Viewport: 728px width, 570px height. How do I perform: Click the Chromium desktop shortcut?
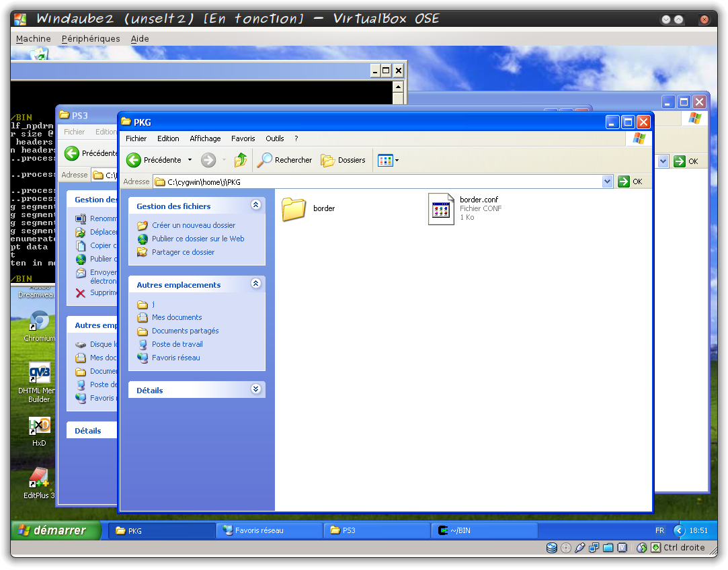(x=39, y=322)
